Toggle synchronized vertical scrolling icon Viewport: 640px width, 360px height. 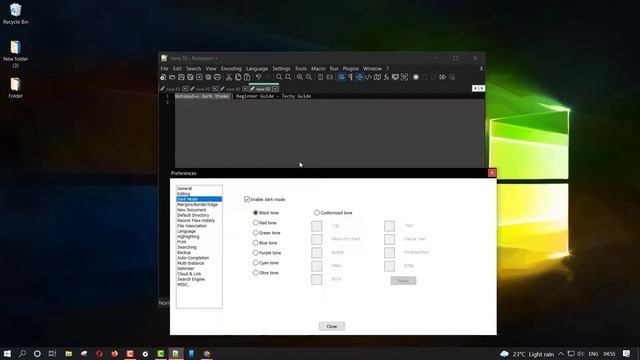(x=320, y=77)
